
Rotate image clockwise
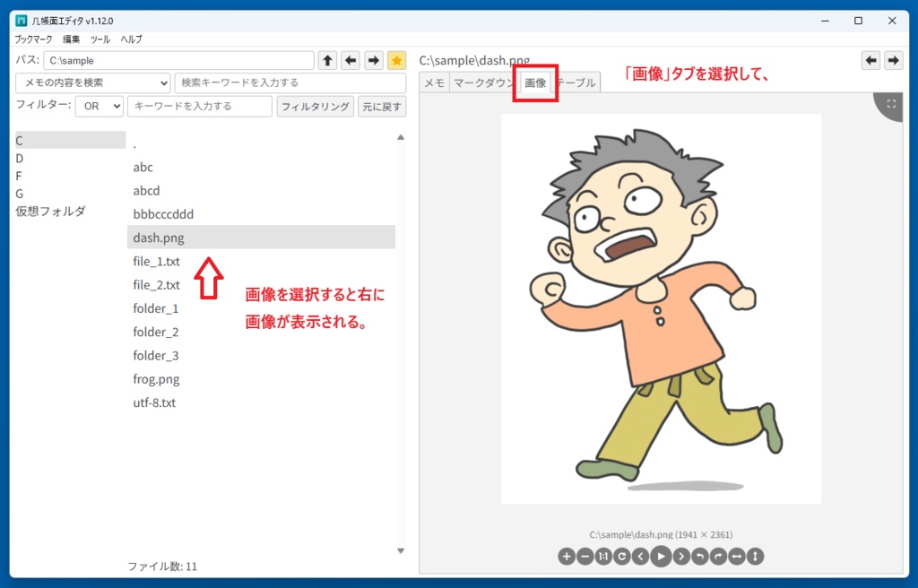point(718,557)
